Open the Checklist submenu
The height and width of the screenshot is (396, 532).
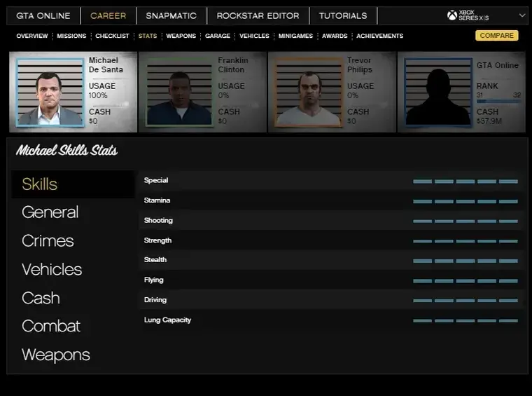pyautogui.click(x=112, y=36)
